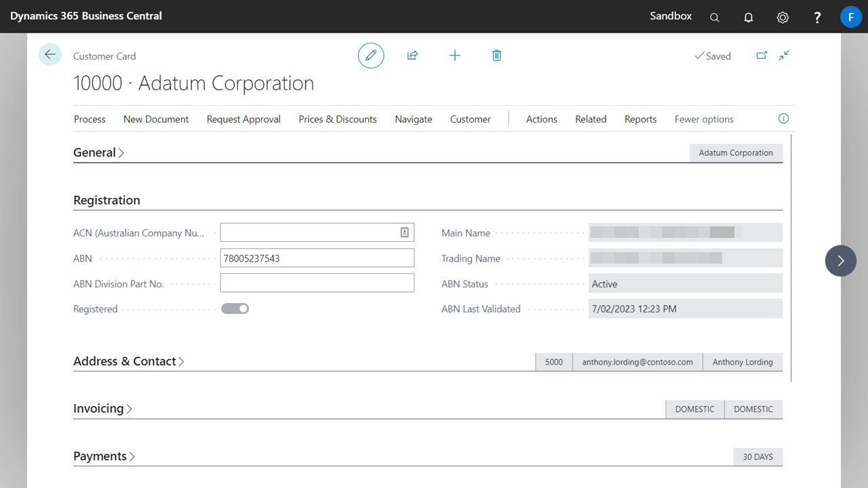Expand the Address & Contact section
The width and height of the screenshot is (868, 488).
(128, 361)
